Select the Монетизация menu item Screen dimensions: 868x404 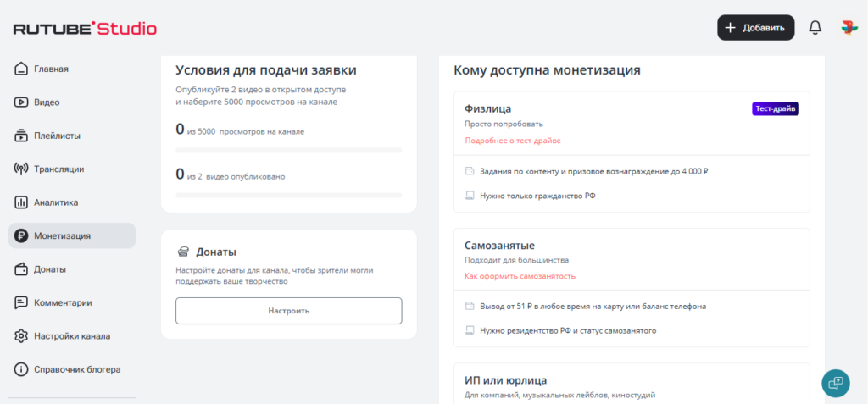pos(72,235)
